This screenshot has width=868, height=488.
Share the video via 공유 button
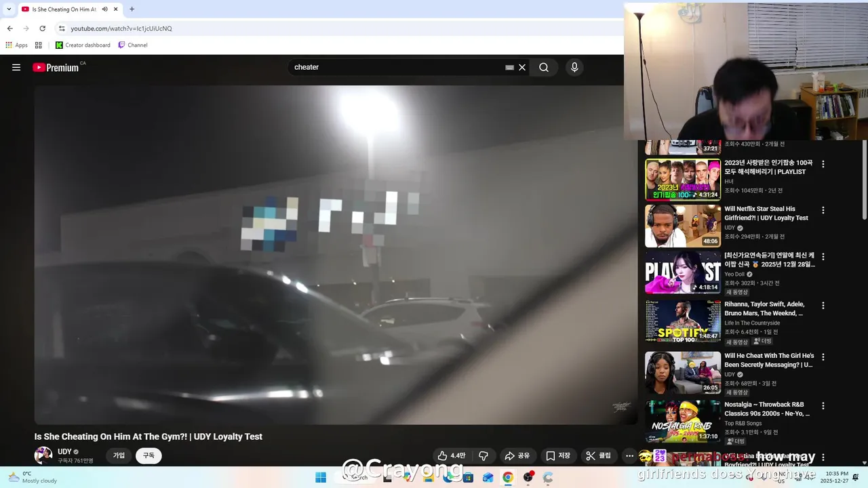tap(517, 455)
